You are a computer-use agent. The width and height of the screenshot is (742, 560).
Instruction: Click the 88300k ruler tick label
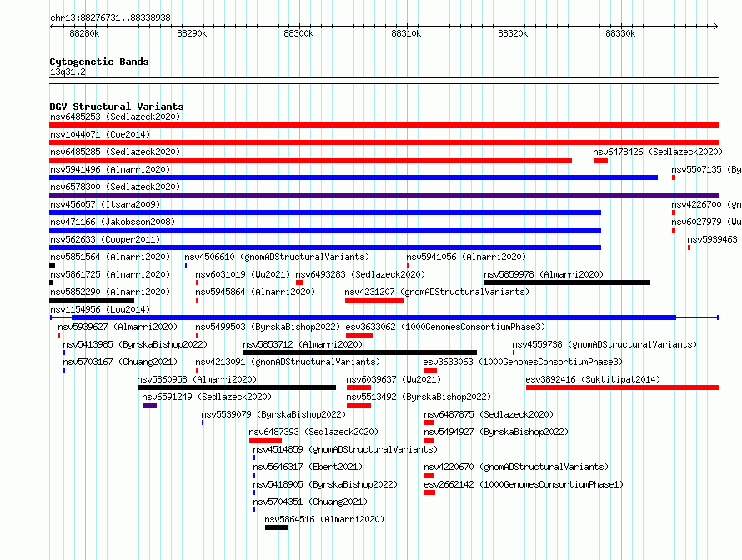[x=298, y=33]
